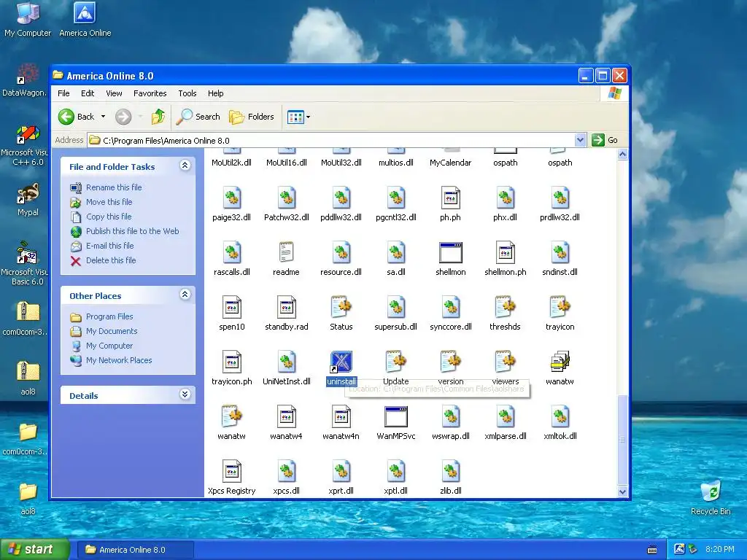
Task: Select the zlib.dll file icon
Action: pos(451,472)
